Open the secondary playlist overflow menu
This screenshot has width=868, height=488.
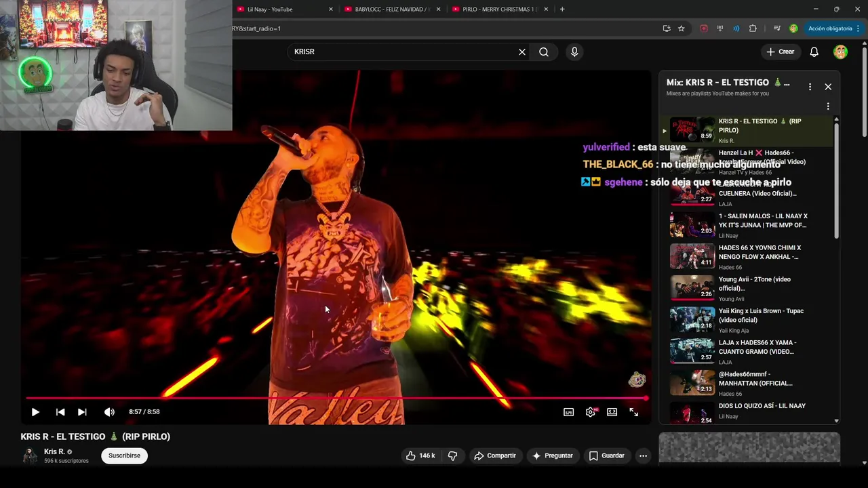click(828, 106)
